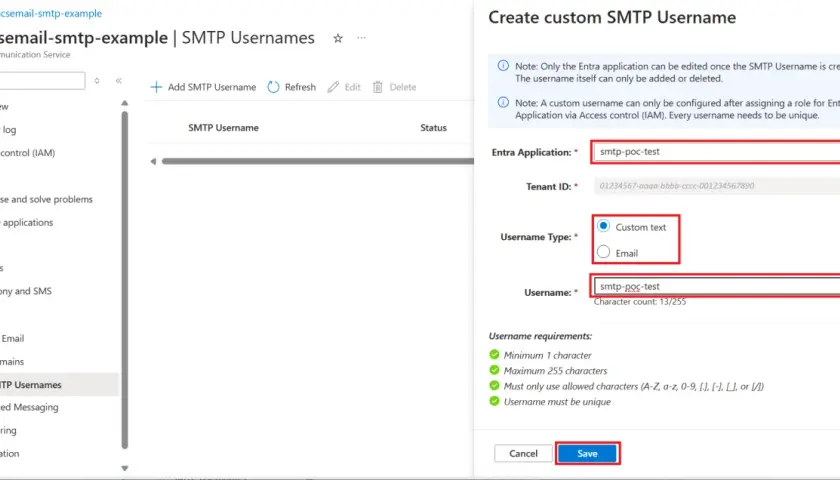The width and height of the screenshot is (840, 480).
Task: Open Access control (IAM) in sidebar
Action: tap(28, 153)
